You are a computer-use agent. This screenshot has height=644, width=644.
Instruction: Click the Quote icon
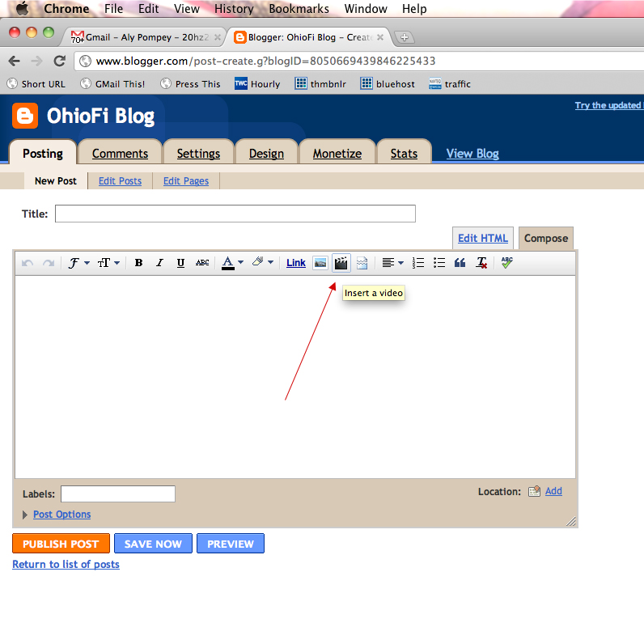[460, 263]
